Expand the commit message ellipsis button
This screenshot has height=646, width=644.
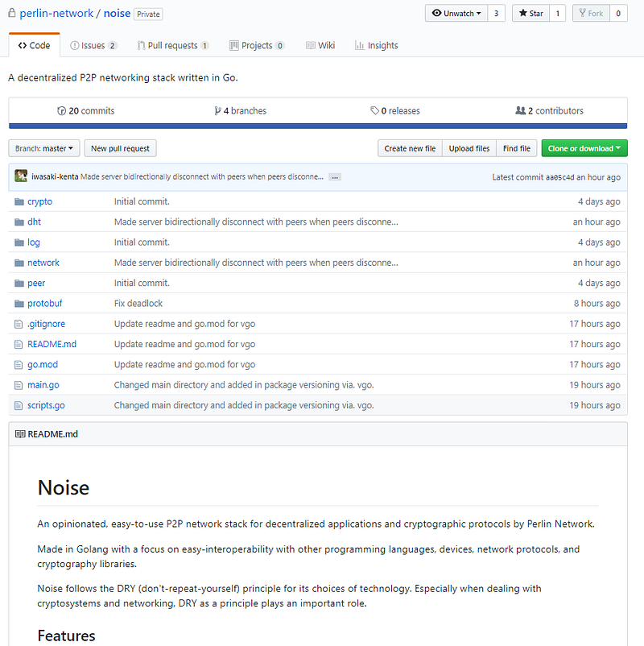point(335,177)
